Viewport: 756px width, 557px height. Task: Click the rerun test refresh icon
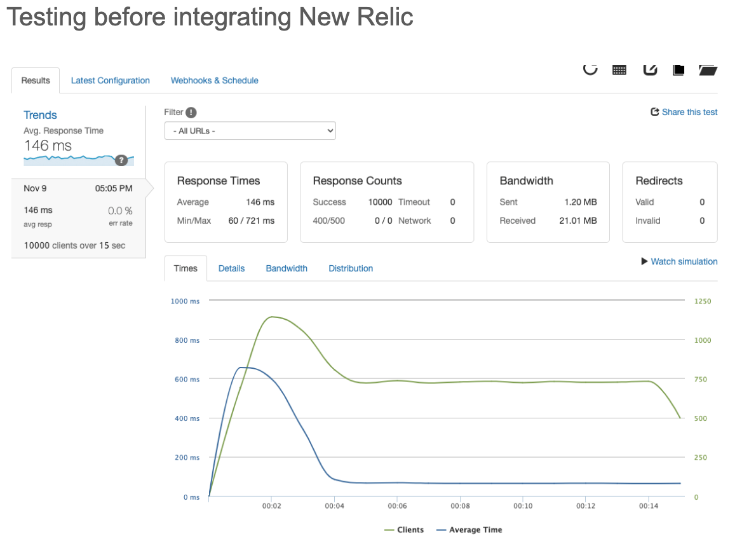point(590,69)
